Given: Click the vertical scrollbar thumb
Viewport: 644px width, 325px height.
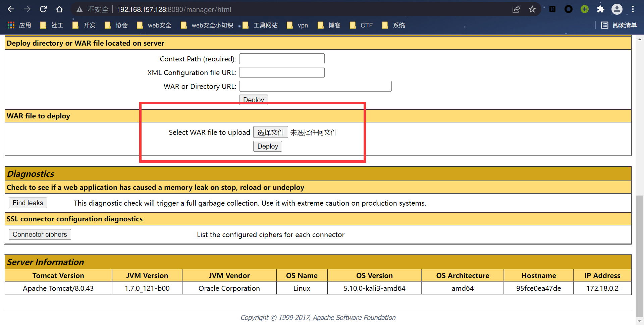Looking at the screenshot, I should (x=640, y=256).
